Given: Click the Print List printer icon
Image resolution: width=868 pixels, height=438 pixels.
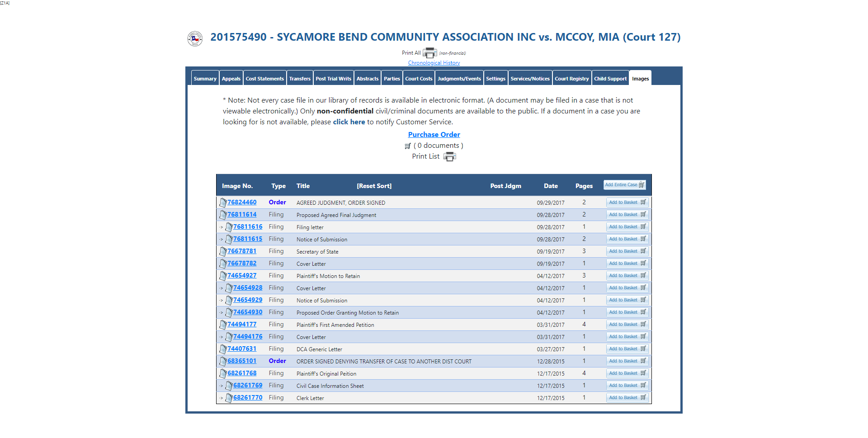Looking at the screenshot, I should coord(450,156).
